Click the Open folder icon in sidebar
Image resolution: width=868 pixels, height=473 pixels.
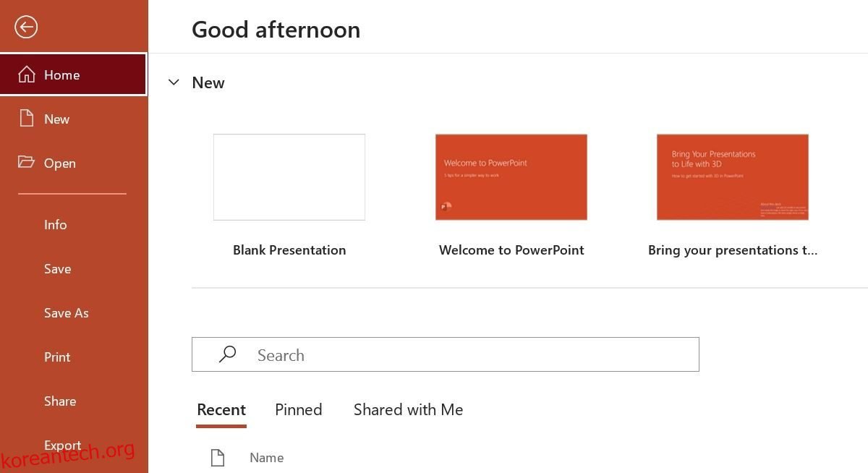coord(27,163)
